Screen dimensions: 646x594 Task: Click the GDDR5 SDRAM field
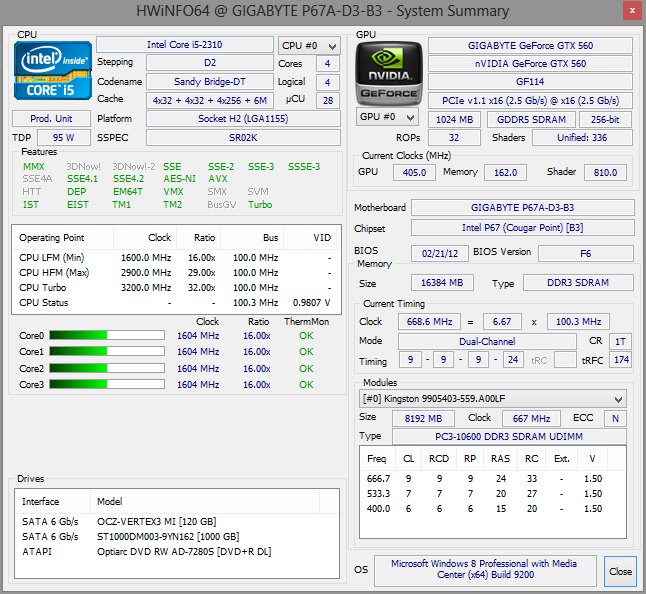point(531,119)
